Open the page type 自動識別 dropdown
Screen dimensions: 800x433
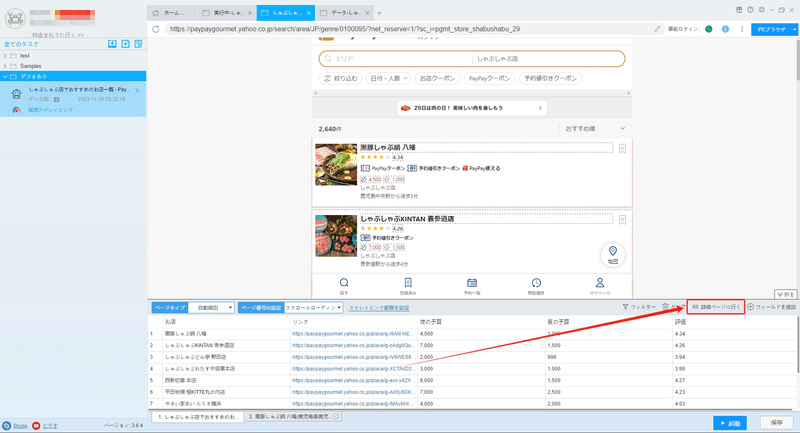pos(212,308)
